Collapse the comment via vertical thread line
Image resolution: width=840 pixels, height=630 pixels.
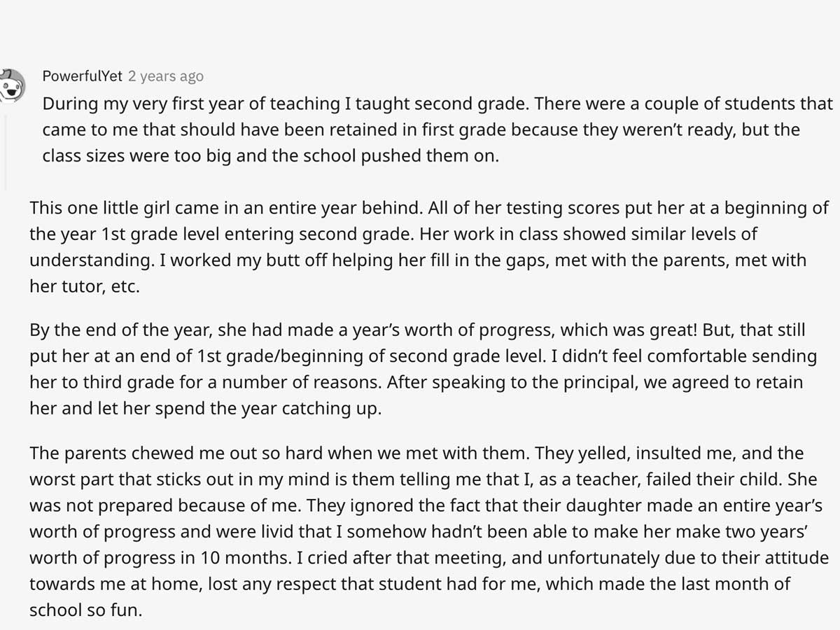pyautogui.click(x=5, y=153)
